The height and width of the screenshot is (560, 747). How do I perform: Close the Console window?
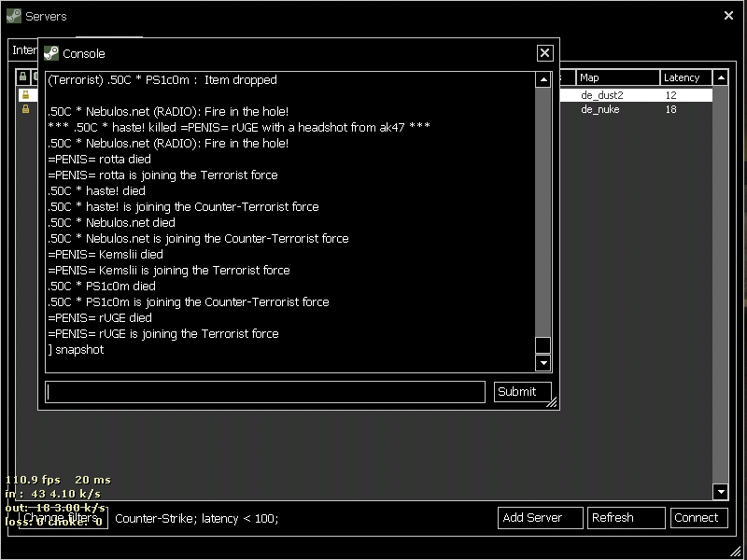point(544,53)
